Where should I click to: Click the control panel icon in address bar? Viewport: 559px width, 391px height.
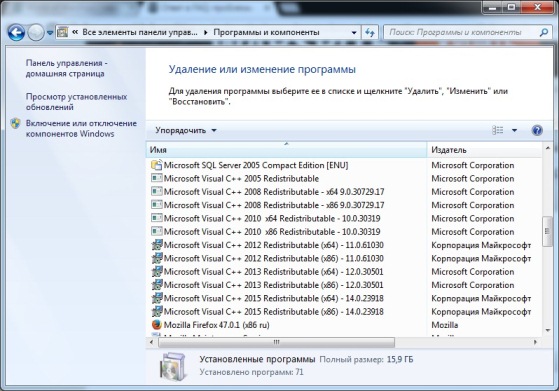(x=62, y=32)
